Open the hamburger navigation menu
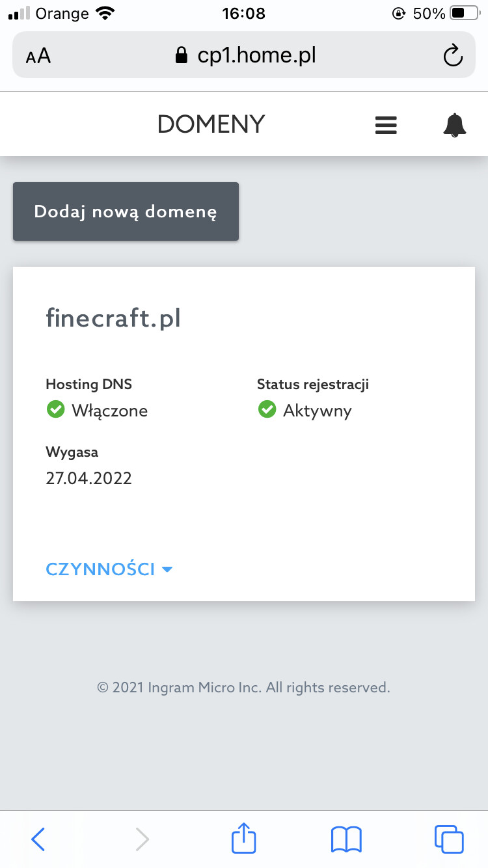The height and width of the screenshot is (868, 488). tap(386, 124)
